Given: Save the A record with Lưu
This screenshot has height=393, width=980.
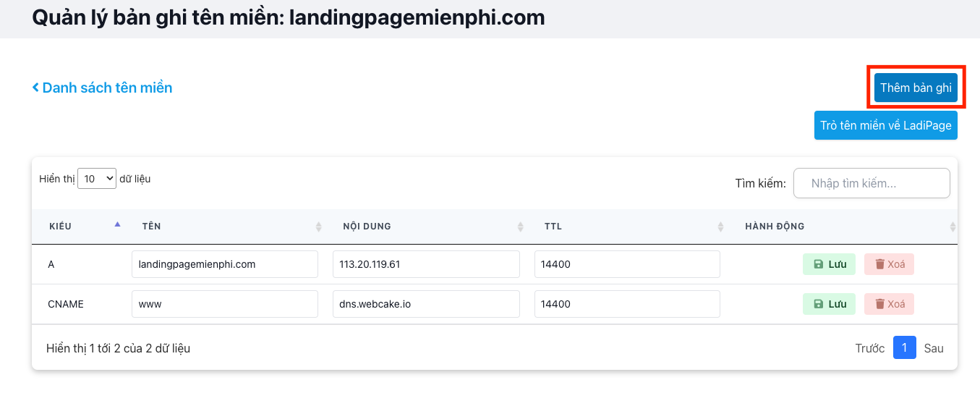Looking at the screenshot, I should point(829,264).
